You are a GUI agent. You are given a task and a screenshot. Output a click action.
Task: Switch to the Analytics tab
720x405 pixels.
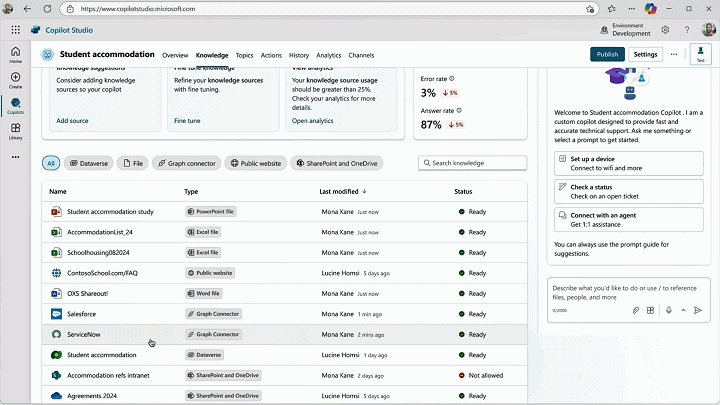328,55
